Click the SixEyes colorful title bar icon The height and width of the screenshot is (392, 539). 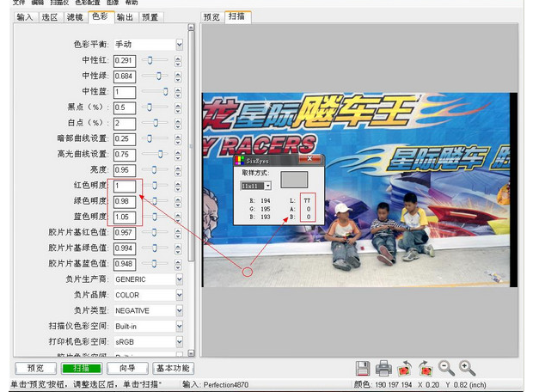240,160
